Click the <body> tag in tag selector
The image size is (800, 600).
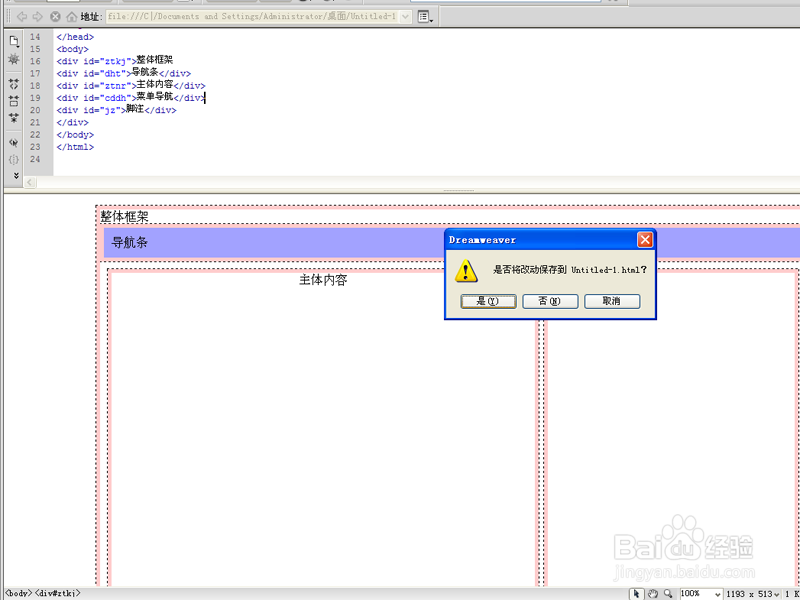tap(18, 593)
